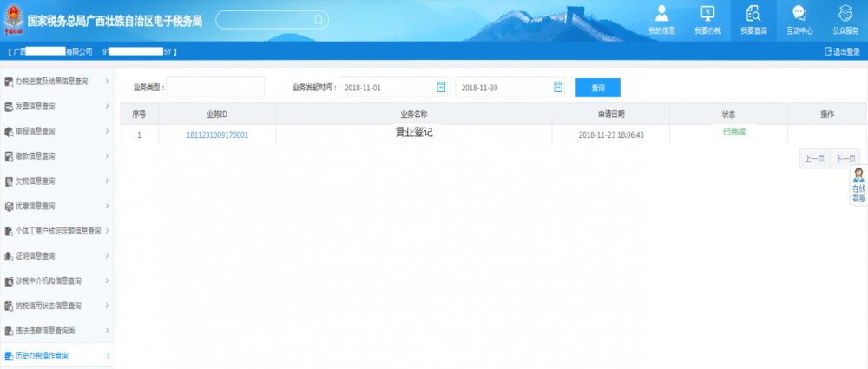The image size is (868, 369).
Task: Click the 业务名称 column header
Action: (414, 114)
